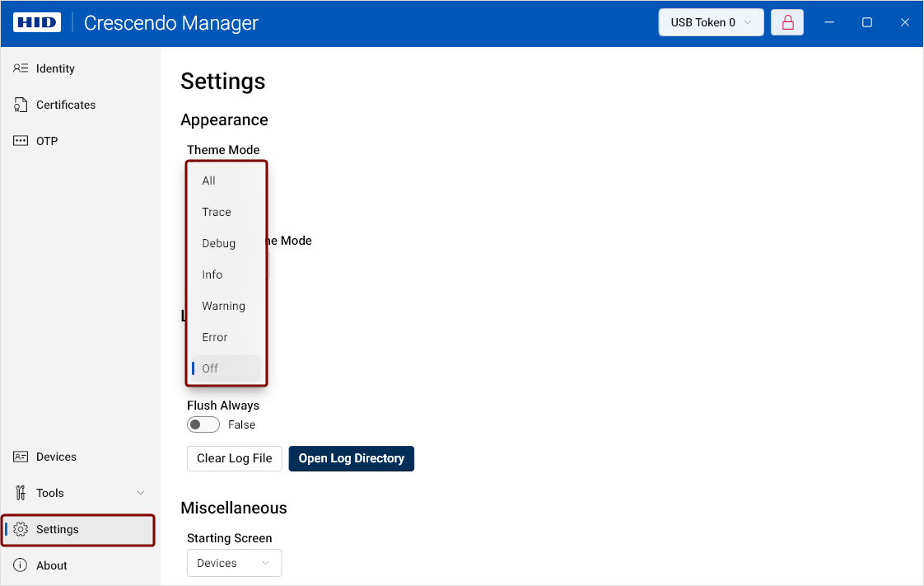Open the Settings page label
This screenshot has width=924, height=586.
(x=57, y=529)
